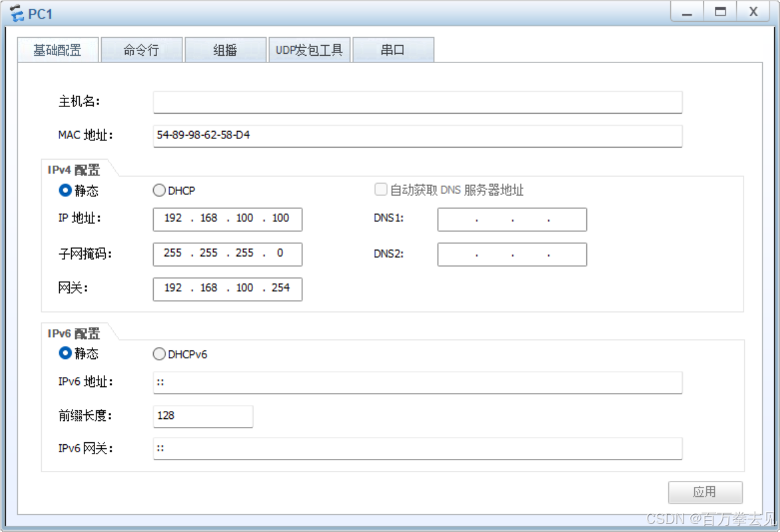Close the PC1 window
The image size is (780, 532).
(753, 12)
